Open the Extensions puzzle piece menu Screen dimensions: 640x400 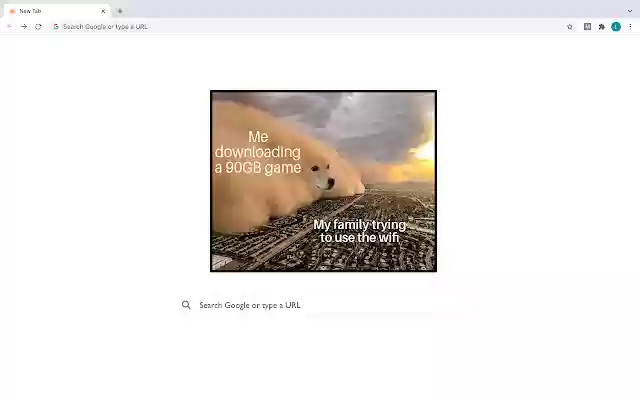tap(602, 27)
